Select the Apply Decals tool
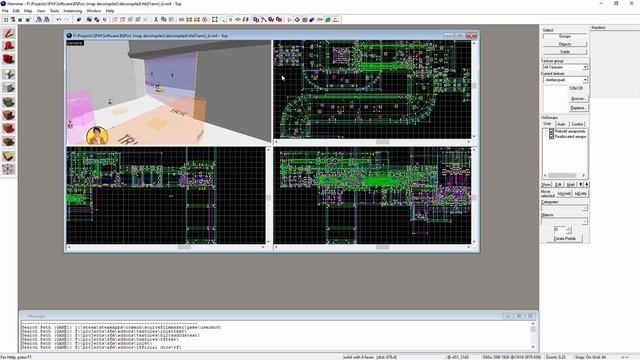Image resolution: width=640 pixels, height=360 pixels. pyautogui.click(x=9, y=129)
